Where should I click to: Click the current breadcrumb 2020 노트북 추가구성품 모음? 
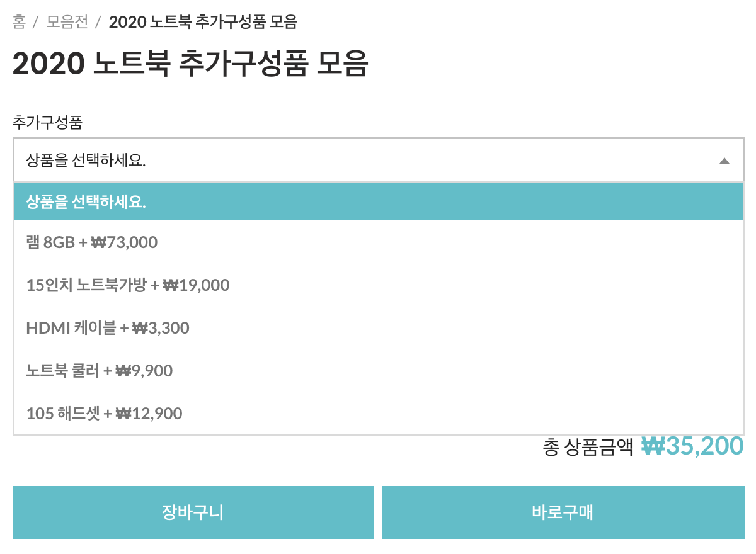tap(203, 22)
